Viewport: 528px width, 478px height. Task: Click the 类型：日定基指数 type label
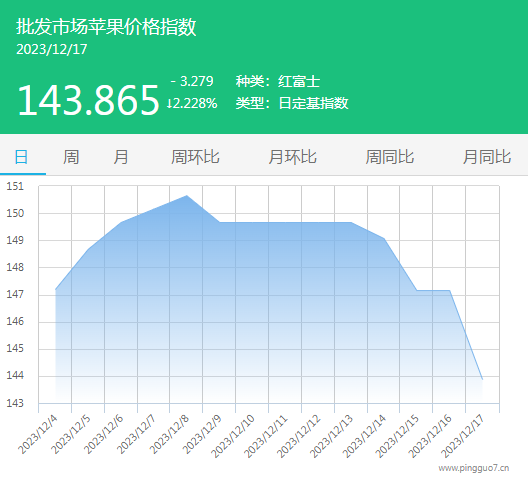point(292,103)
